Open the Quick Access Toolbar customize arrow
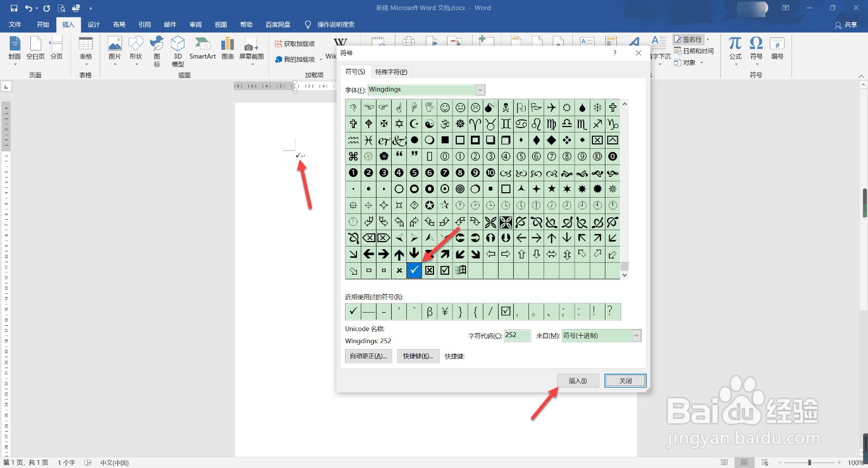The width and height of the screenshot is (868, 468). click(x=91, y=8)
